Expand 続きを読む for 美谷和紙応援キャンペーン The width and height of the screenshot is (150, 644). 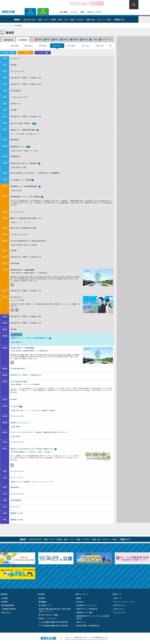click(14, 205)
